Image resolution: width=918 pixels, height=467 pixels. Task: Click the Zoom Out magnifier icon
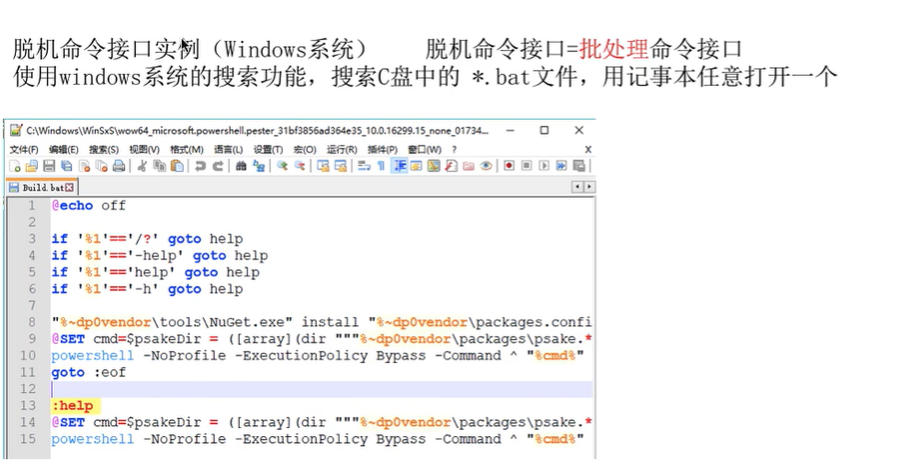tap(299, 166)
